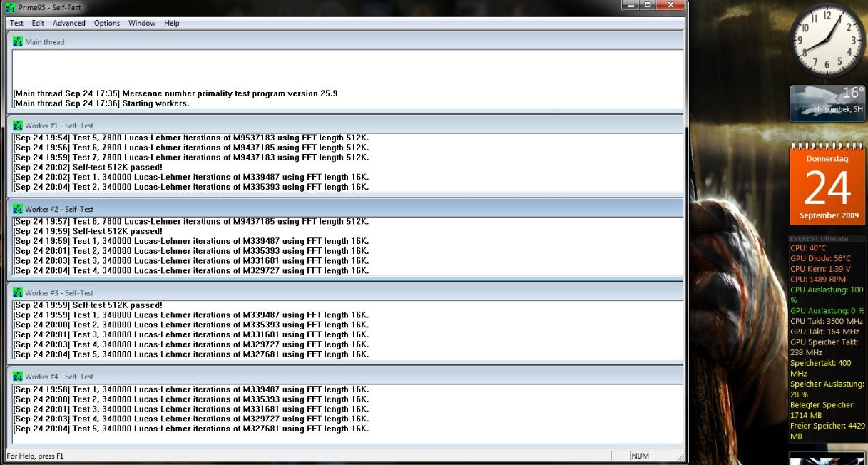The height and width of the screenshot is (465, 868).
Task: Click the Worker #3 window icon
Action: (x=18, y=292)
